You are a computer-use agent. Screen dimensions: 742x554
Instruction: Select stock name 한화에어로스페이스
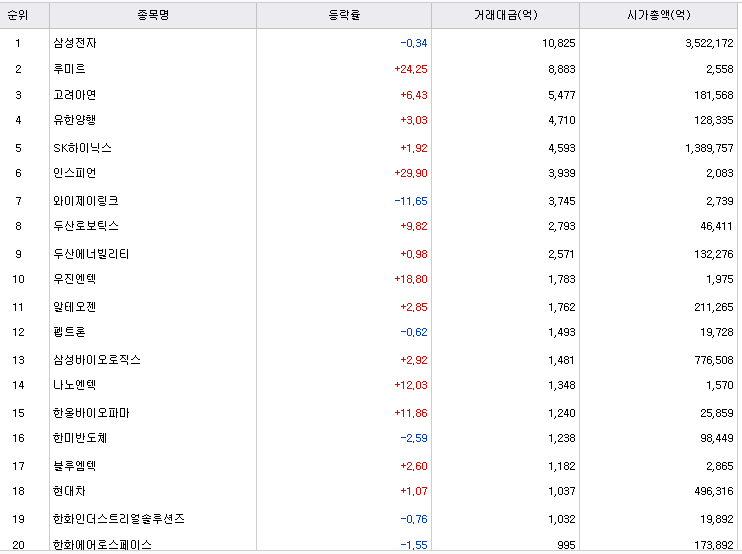coord(102,545)
